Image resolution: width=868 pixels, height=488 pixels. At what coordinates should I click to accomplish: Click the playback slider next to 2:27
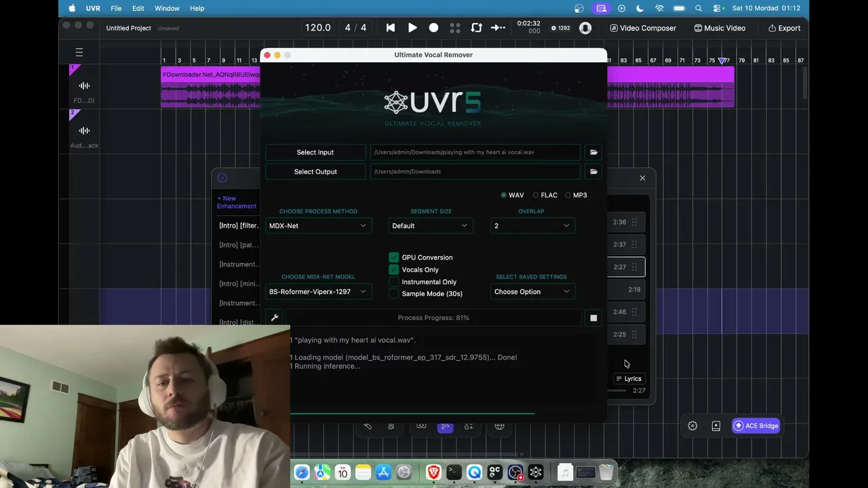click(x=617, y=390)
